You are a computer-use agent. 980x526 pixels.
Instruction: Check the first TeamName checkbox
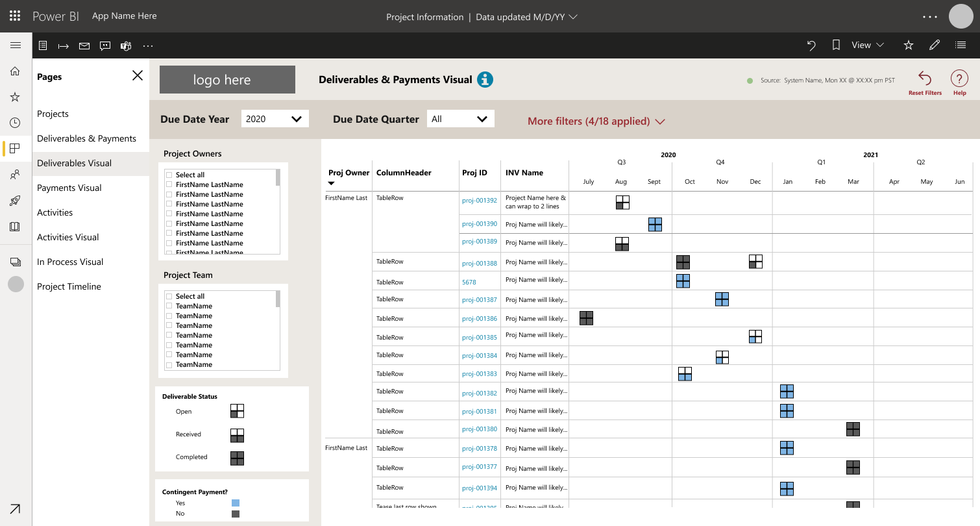169,305
